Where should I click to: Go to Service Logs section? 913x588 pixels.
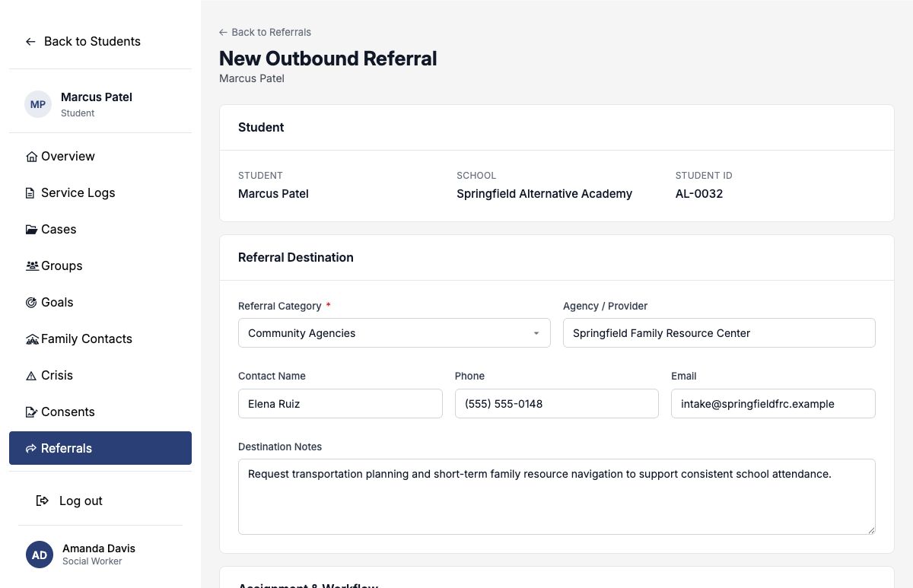tap(100, 193)
